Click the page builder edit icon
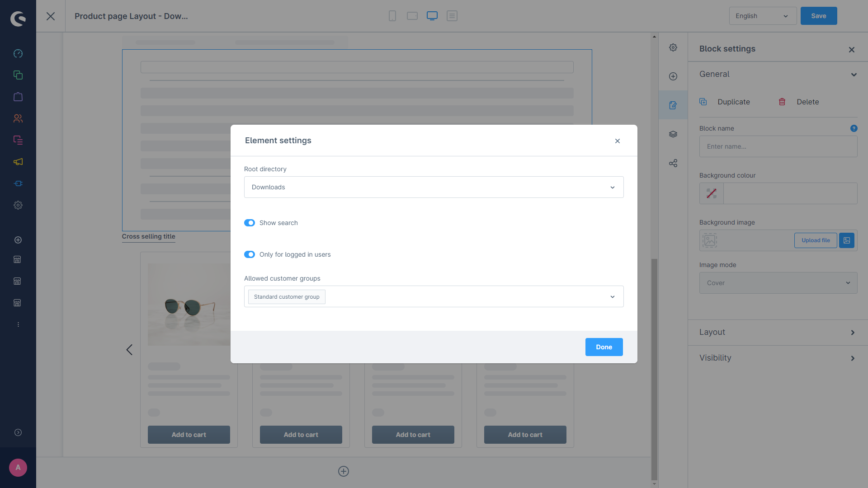868x488 pixels. pos(673,104)
